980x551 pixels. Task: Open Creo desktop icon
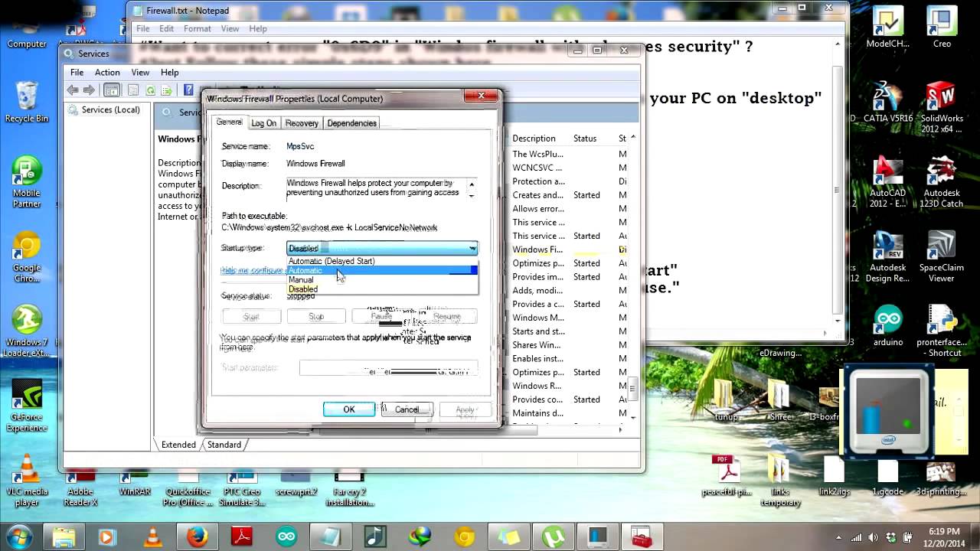click(942, 27)
